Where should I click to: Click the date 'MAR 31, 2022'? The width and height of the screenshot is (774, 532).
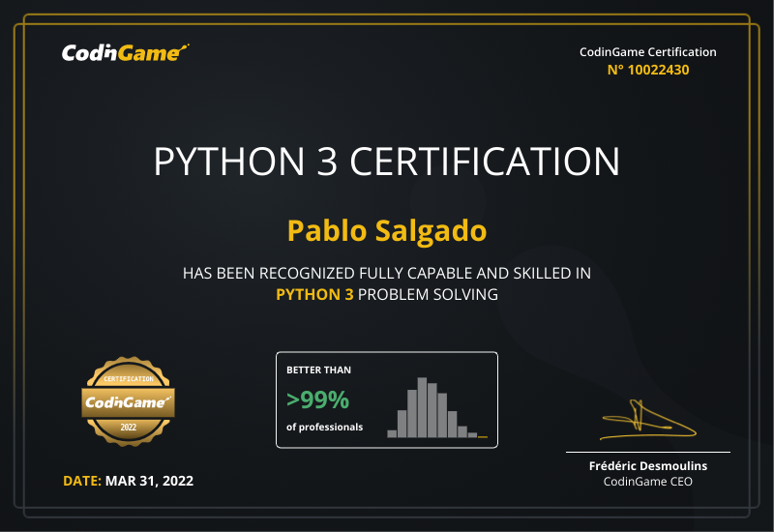pos(149,481)
